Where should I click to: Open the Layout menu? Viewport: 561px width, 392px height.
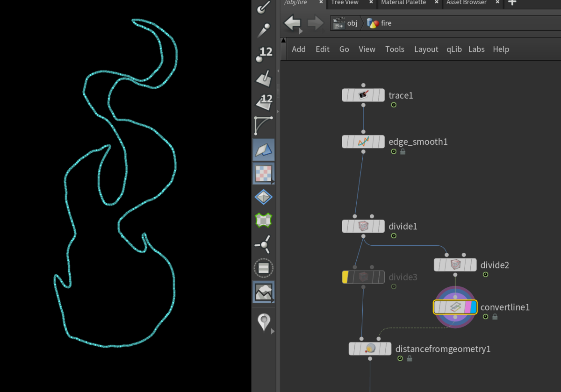click(426, 49)
